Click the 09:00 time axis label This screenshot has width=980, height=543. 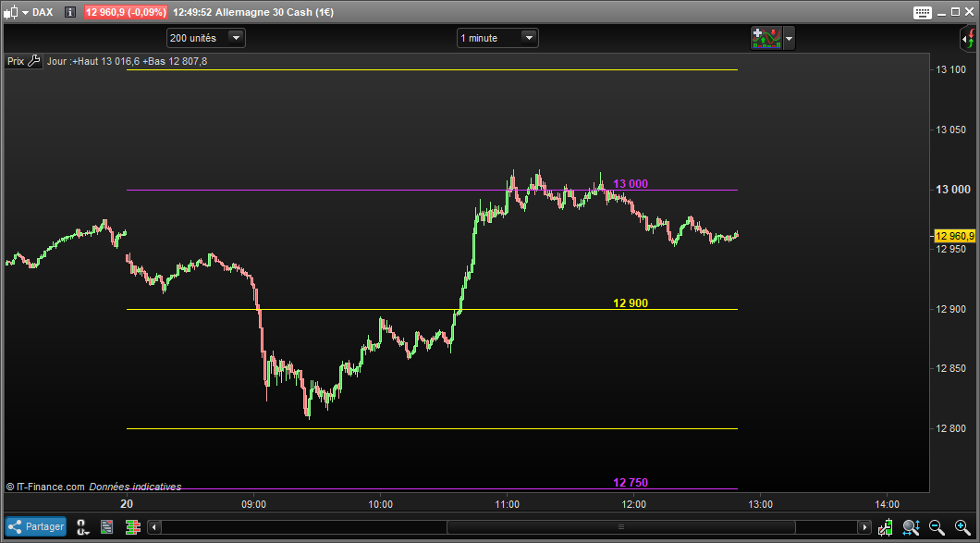tap(253, 504)
